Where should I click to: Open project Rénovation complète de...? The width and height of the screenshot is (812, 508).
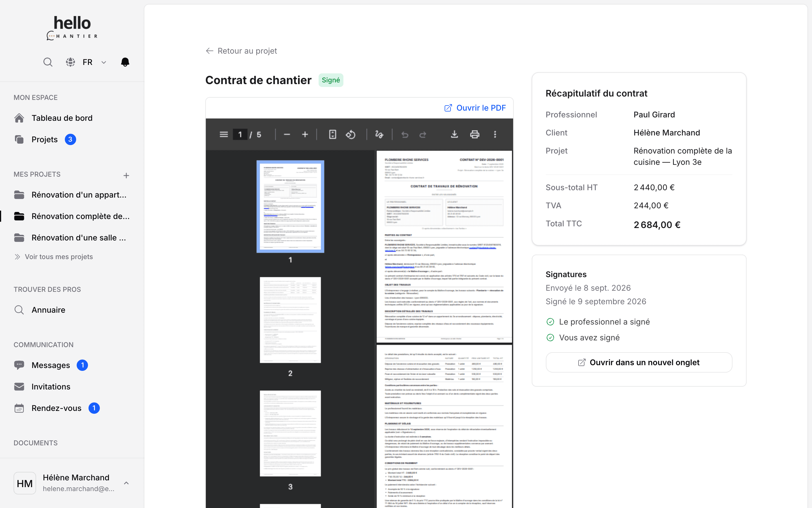72,216
